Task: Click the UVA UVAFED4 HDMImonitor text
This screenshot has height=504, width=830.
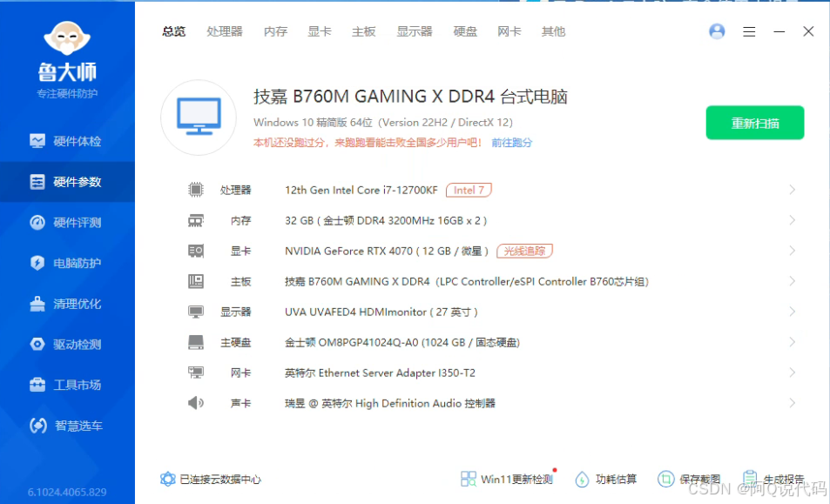Action: point(355,312)
